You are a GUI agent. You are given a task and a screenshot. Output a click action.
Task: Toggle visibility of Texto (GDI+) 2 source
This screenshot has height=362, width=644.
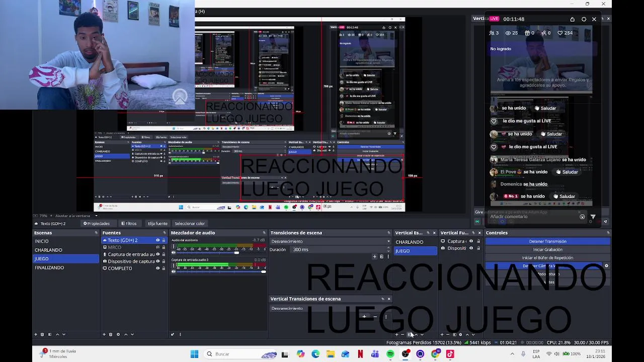point(157,240)
